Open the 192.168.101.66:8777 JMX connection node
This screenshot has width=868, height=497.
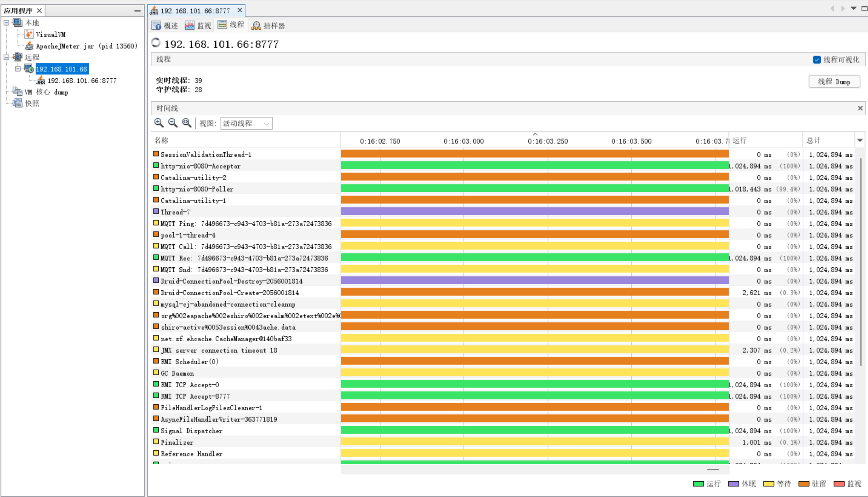click(82, 81)
